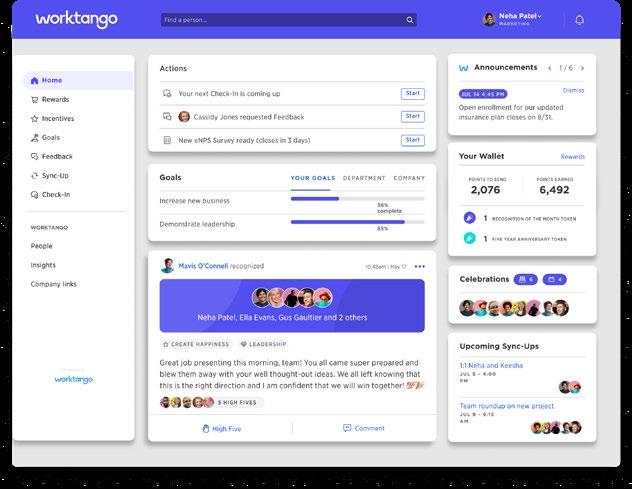
Task: Click the Jul 14 announcement date badge
Action: coord(483,94)
